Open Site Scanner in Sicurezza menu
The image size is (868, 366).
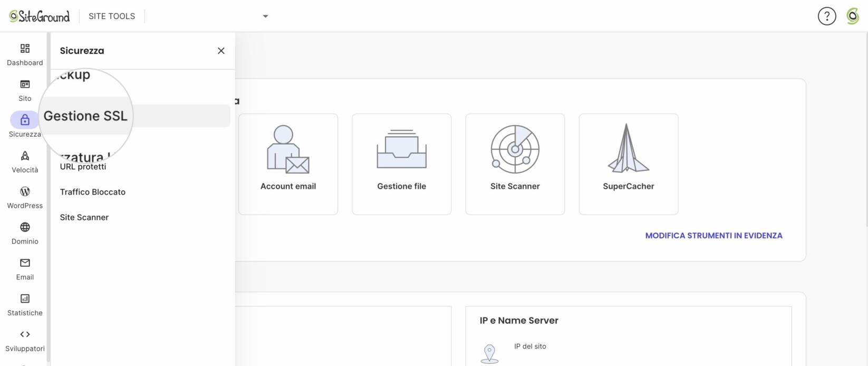(x=84, y=217)
